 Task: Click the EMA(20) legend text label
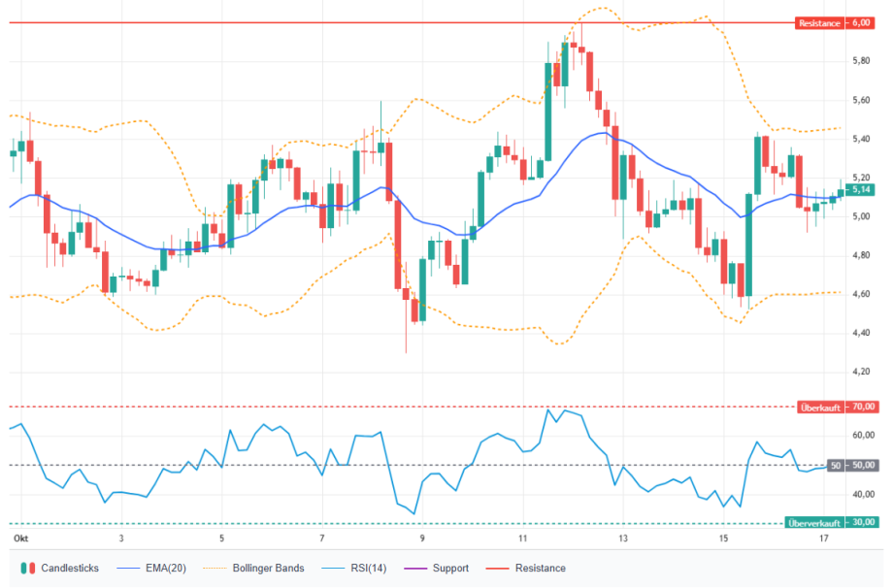click(x=166, y=568)
